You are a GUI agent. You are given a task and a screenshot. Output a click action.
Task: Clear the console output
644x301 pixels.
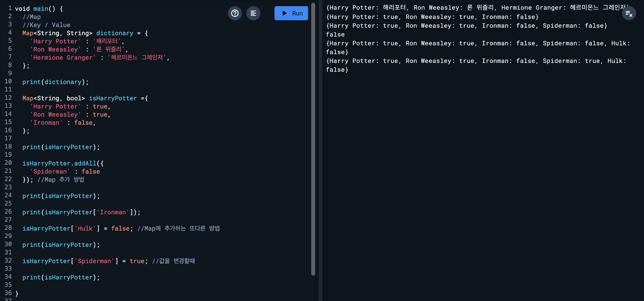629,13
